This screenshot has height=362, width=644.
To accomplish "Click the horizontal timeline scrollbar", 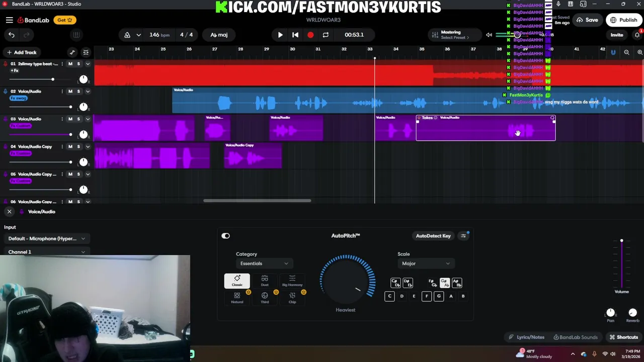I will (257, 201).
